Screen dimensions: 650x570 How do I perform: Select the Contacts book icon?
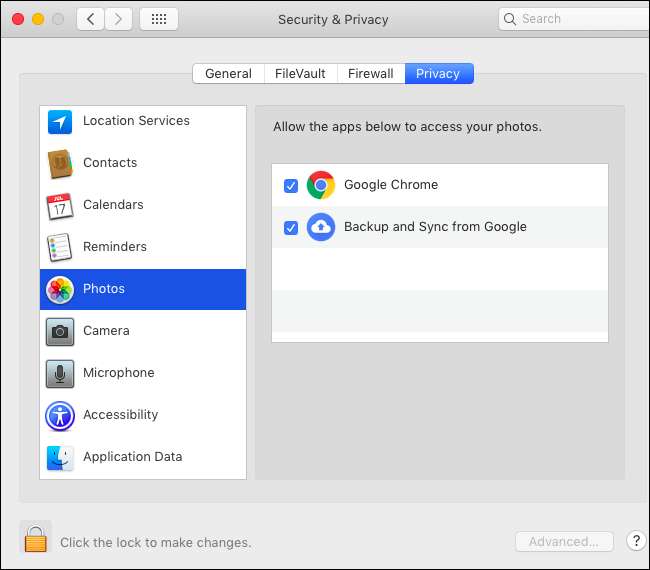(x=60, y=163)
